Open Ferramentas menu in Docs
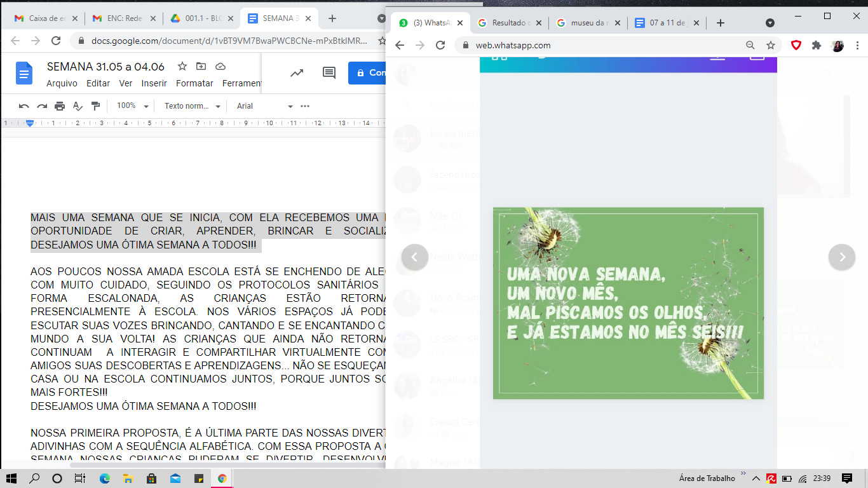This screenshot has height=488, width=868. tap(242, 83)
